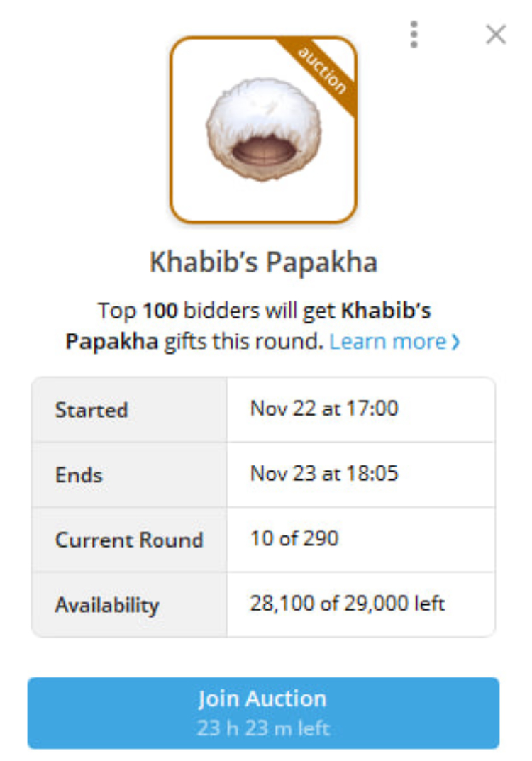
Task: Open the Learn more link
Action: point(387,341)
